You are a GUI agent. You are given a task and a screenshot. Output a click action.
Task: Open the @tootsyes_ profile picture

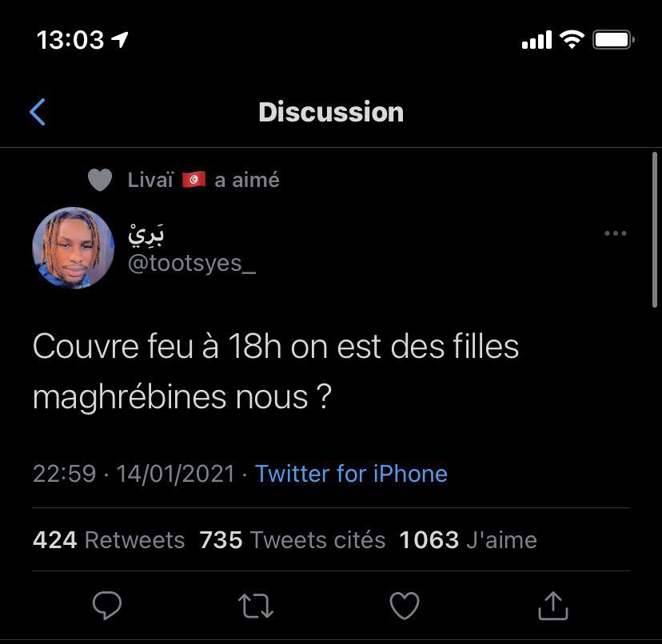point(73,248)
